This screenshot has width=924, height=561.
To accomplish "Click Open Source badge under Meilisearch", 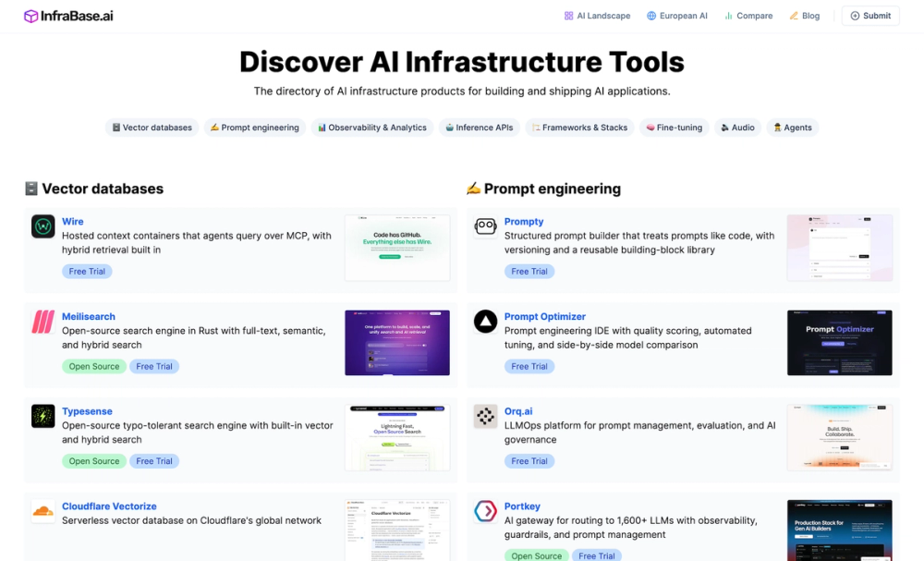I will [94, 367].
